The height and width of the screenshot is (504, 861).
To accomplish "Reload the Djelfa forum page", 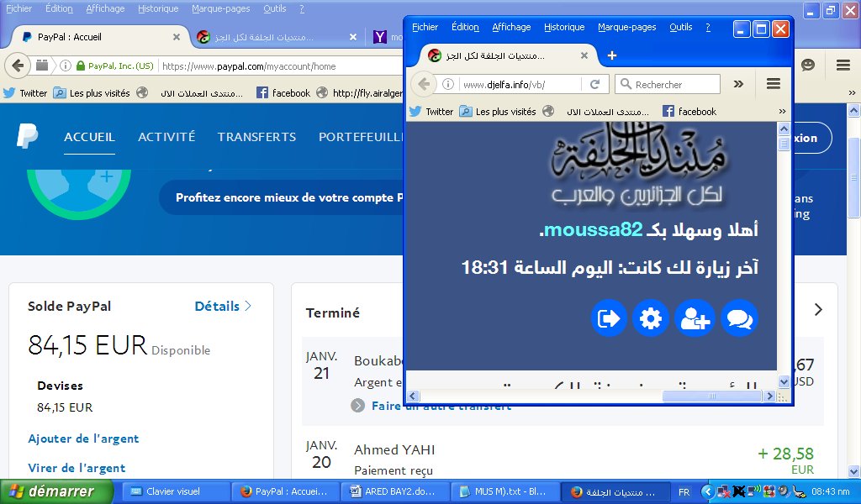I will tap(594, 85).
